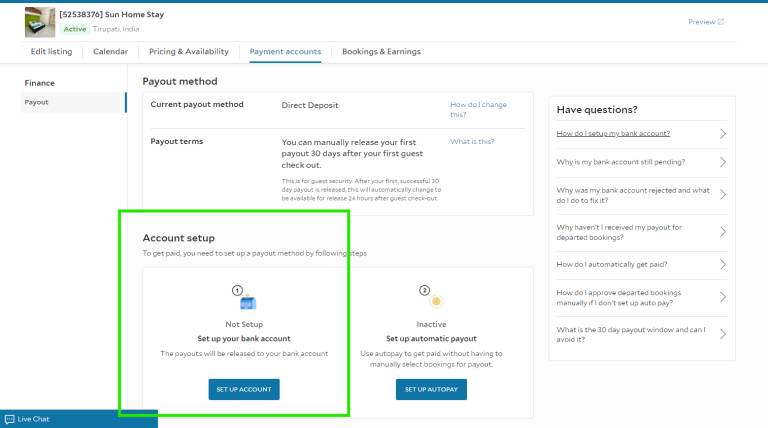Expand 'Why haven't I received my payout' question
The image size is (768, 428).
(x=642, y=232)
